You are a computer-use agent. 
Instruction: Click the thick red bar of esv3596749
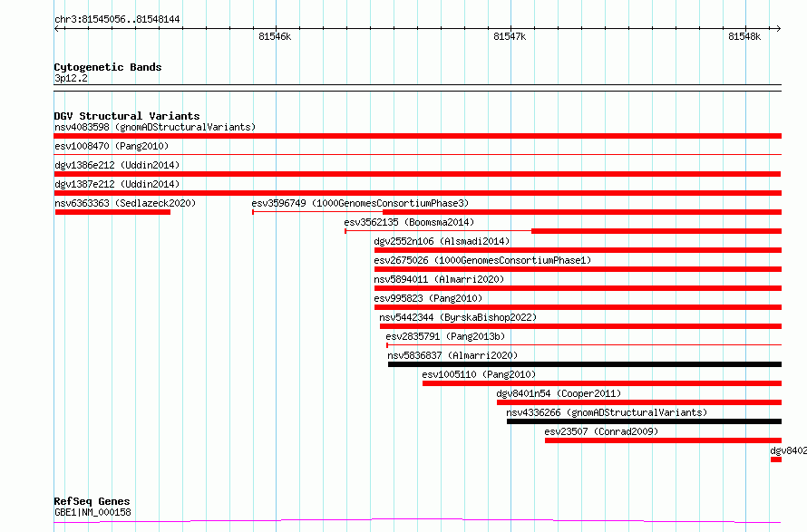click(582, 212)
